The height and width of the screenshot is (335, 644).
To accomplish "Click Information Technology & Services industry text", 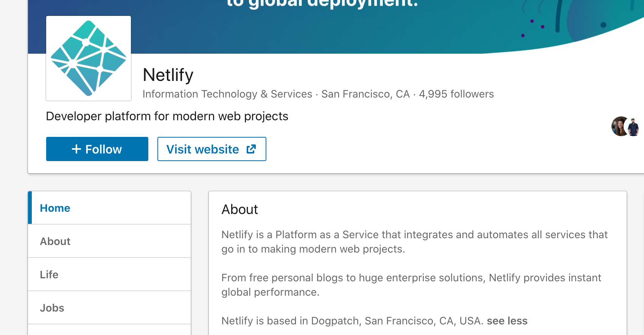I will 227,94.
